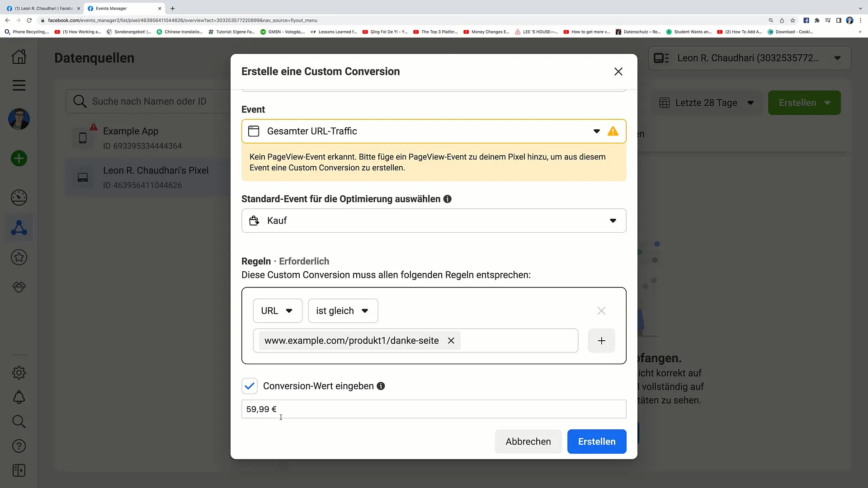Click the conversion value field 59,99 €
The width and height of the screenshot is (868, 488).
click(434, 409)
